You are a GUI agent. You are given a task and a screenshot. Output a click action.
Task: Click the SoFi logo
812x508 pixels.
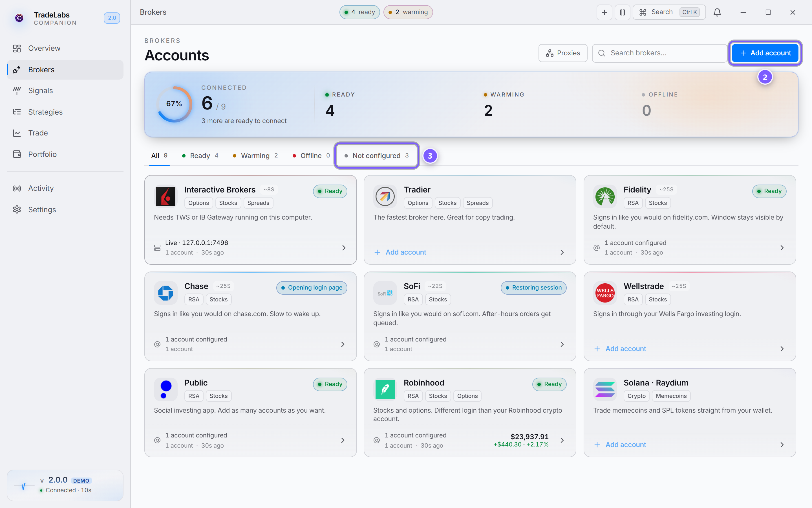(x=385, y=293)
